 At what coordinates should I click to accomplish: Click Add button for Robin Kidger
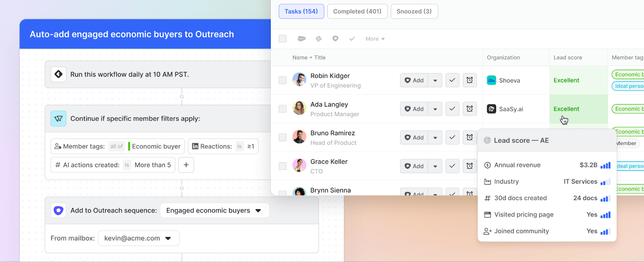[414, 80]
